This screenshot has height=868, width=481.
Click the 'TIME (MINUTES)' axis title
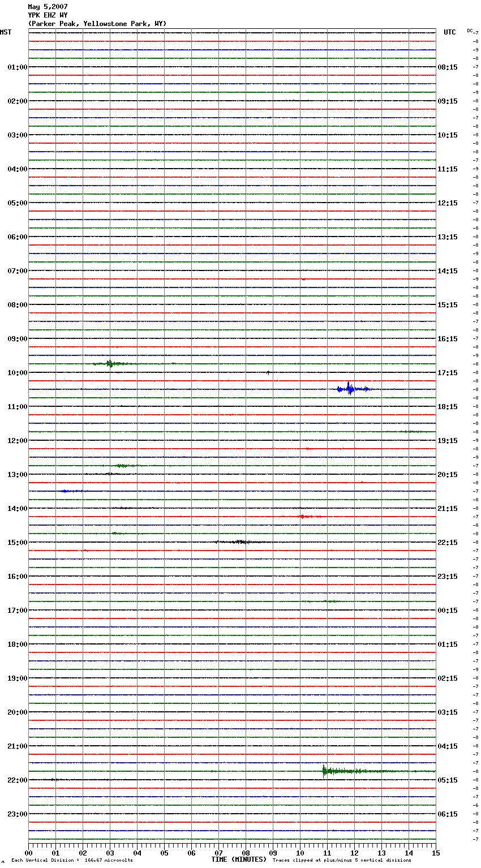(x=239, y=860)
